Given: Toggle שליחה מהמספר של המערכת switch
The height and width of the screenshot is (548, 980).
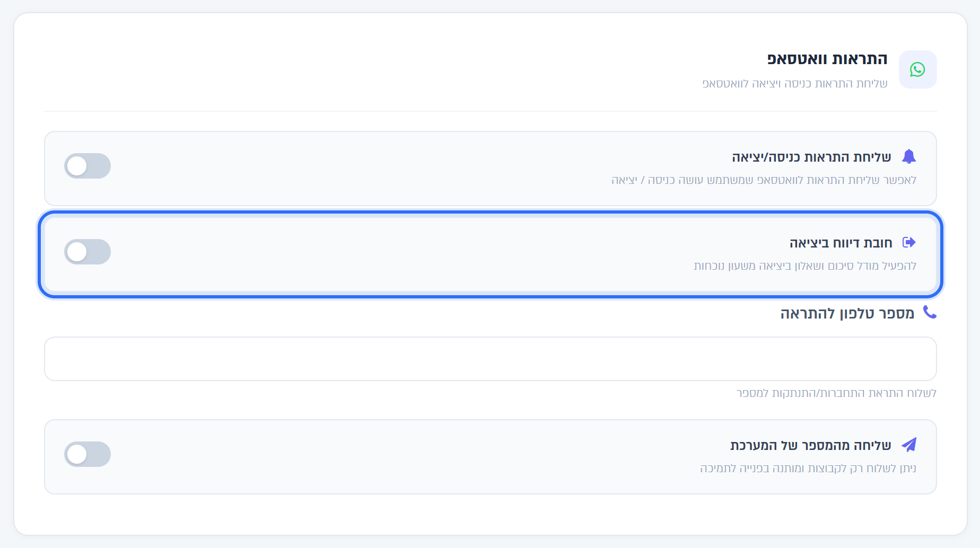Looking at the screenshot, I should (x=87, y=454).
